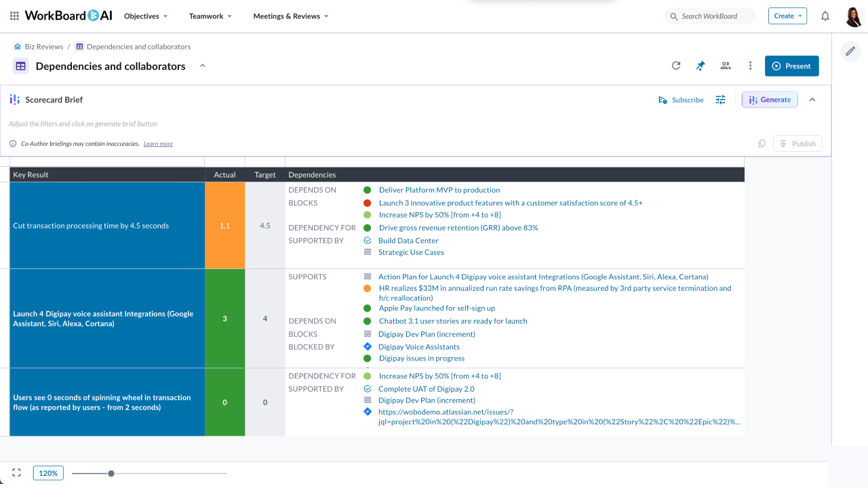Click the WorkBoard AI logo
This screenshot has height=488, width=868.
[x=68, y=16]
